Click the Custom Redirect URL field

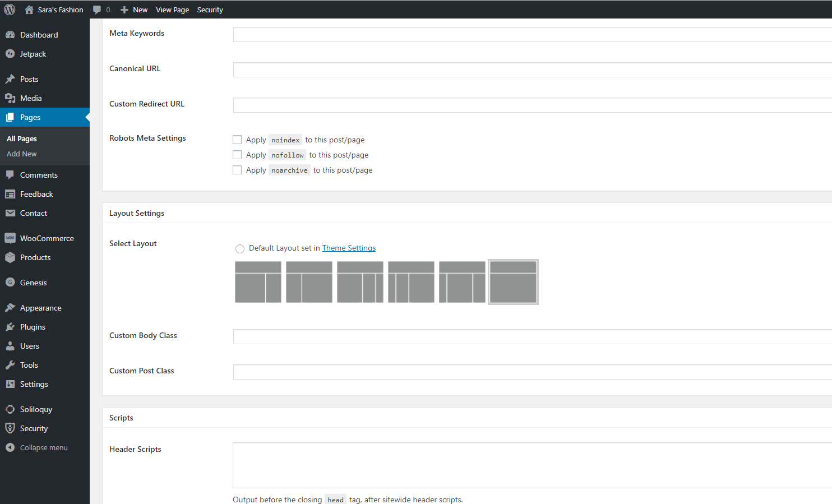coord(533,105)
